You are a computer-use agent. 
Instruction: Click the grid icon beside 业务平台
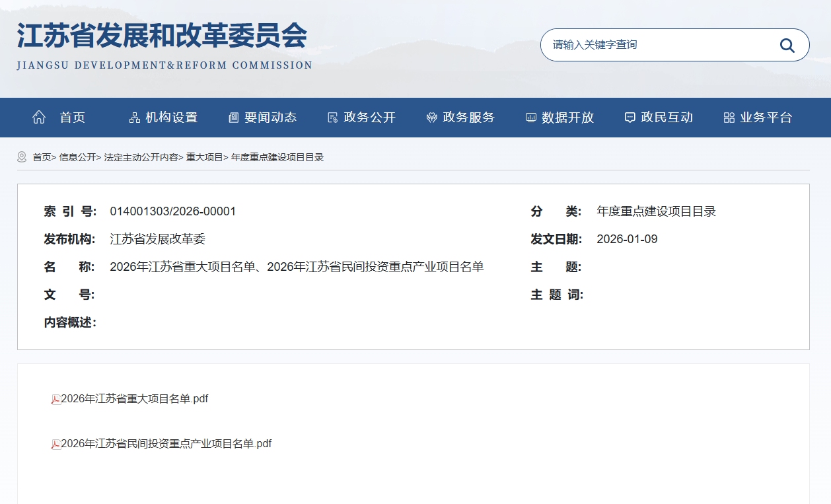(729, 118)
